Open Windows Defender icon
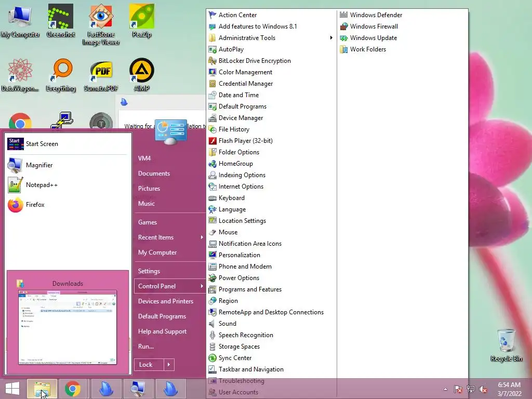Viewport: 532px width, 399px height. pyautogui.click(x=344, y=15)
